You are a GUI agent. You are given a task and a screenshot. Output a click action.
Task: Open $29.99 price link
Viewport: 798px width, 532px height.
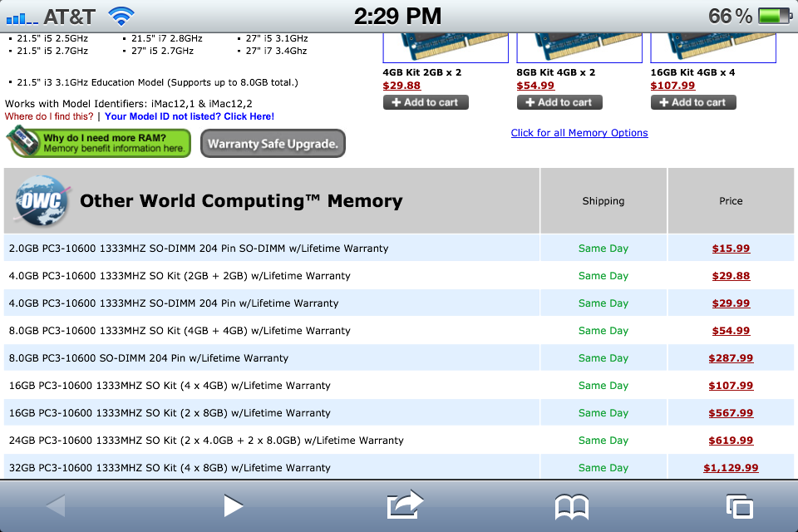pos(731,303)
